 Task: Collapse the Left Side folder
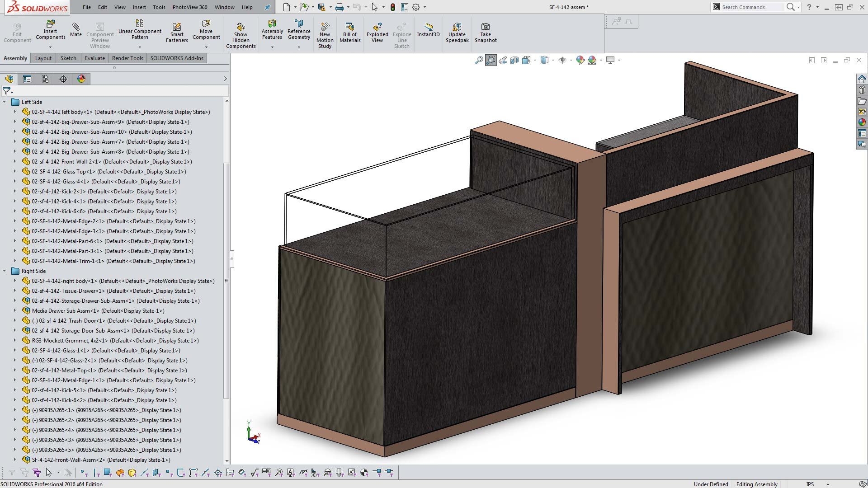5,102
